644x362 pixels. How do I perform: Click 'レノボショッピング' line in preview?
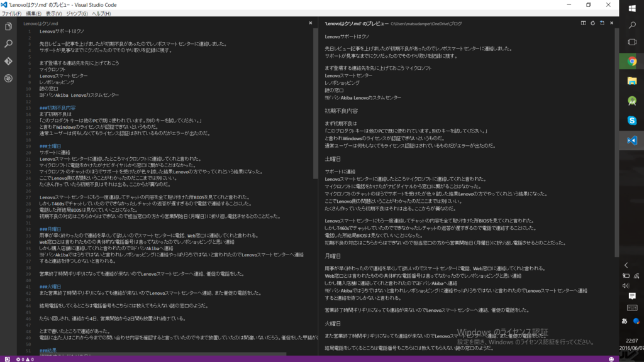[x=342, y=83]
